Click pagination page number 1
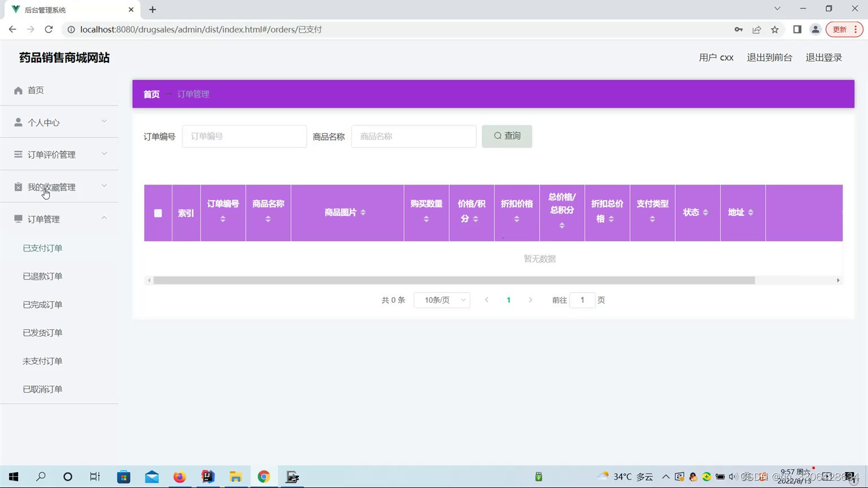The width and height of the screenshot is (868, 488). [x=509, y=300]
